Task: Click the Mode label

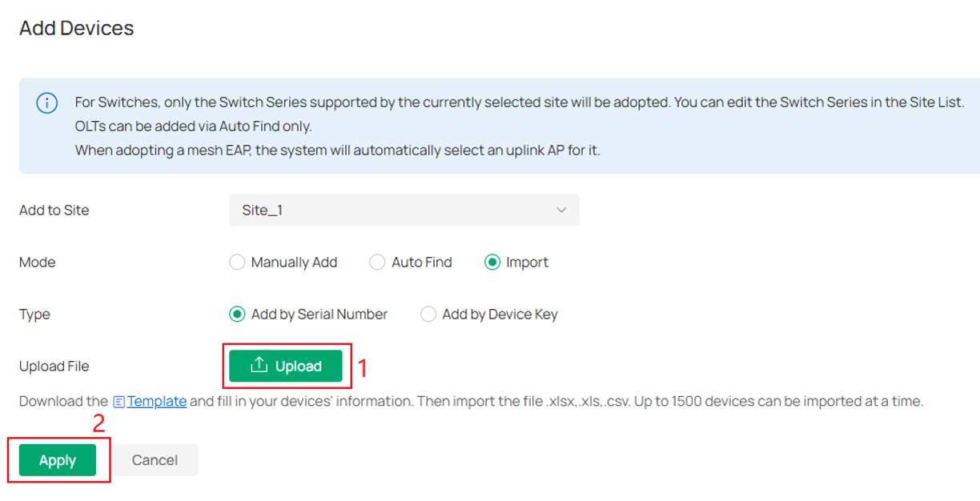Action: tap(38, 263)
